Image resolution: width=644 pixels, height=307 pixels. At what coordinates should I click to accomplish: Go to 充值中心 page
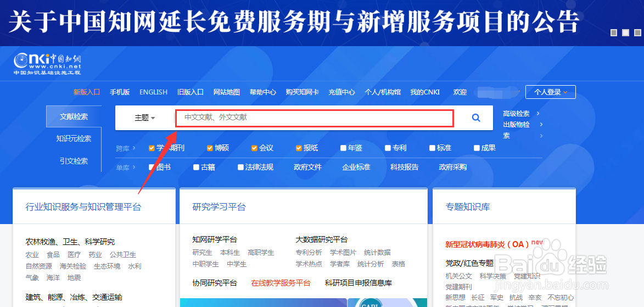pyautogui.click(x=341, y=92)
